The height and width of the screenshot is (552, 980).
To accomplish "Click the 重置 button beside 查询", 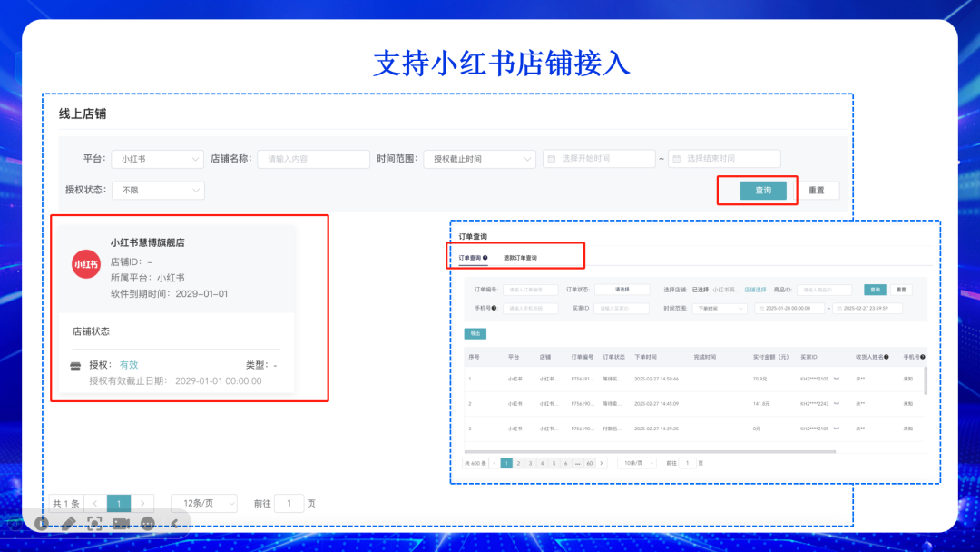I will click(x=818, y=191).
